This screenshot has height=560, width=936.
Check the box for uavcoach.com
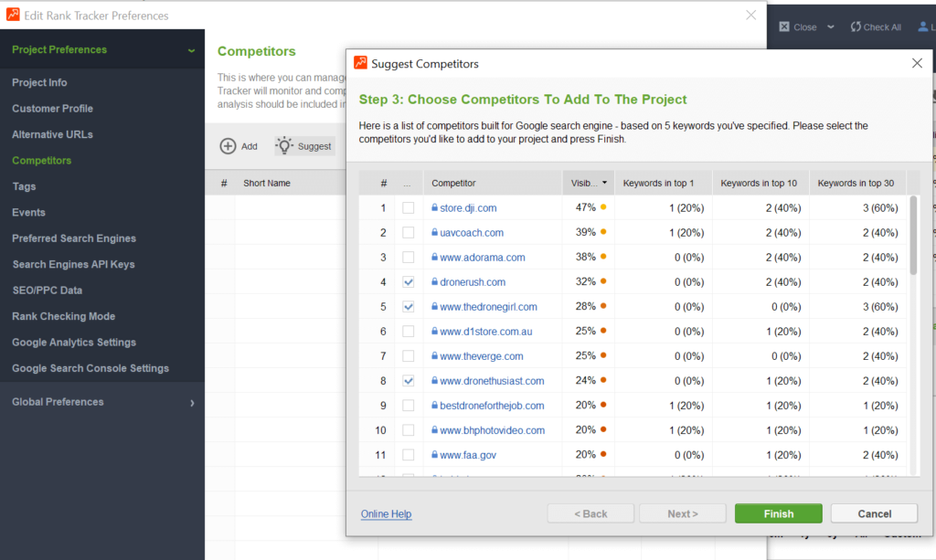(409, 233)
